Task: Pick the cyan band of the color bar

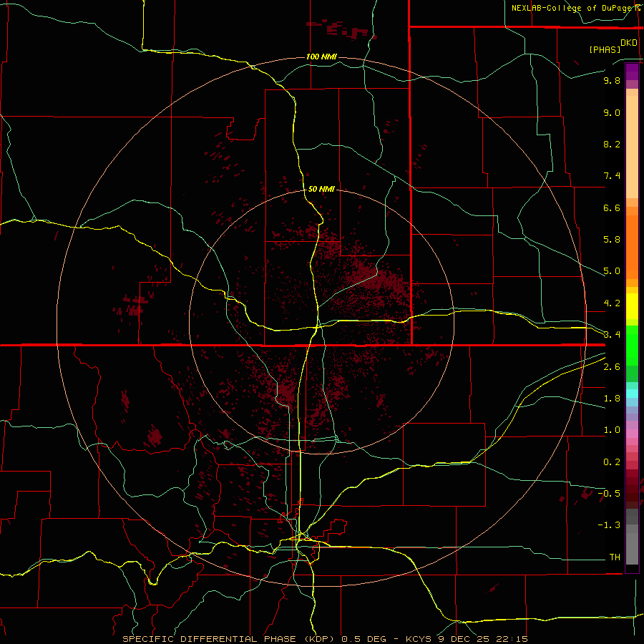Action: [x=632, y=394]
